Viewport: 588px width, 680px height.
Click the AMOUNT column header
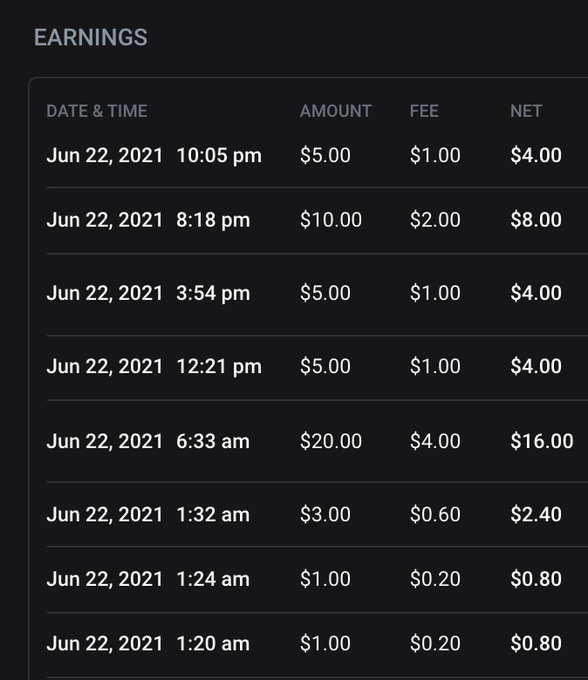coord(336,111)
